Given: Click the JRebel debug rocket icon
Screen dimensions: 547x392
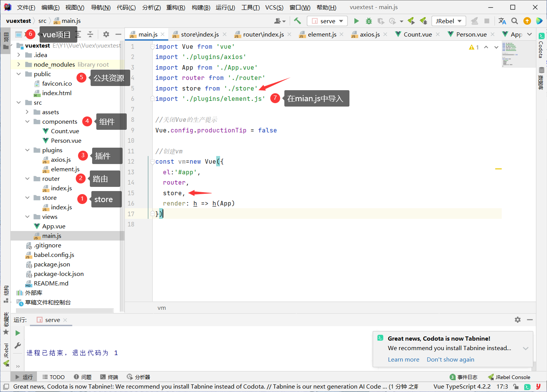Looking at the screenshot, I should pyautogui.click(x=423, y=21).
